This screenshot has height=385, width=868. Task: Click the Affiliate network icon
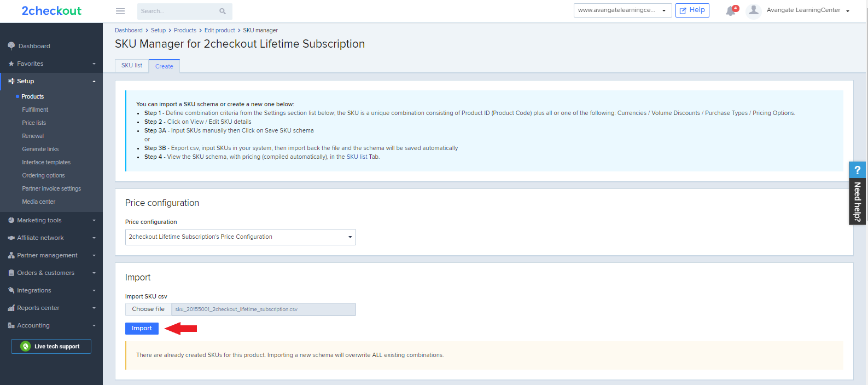coord(11,238)
